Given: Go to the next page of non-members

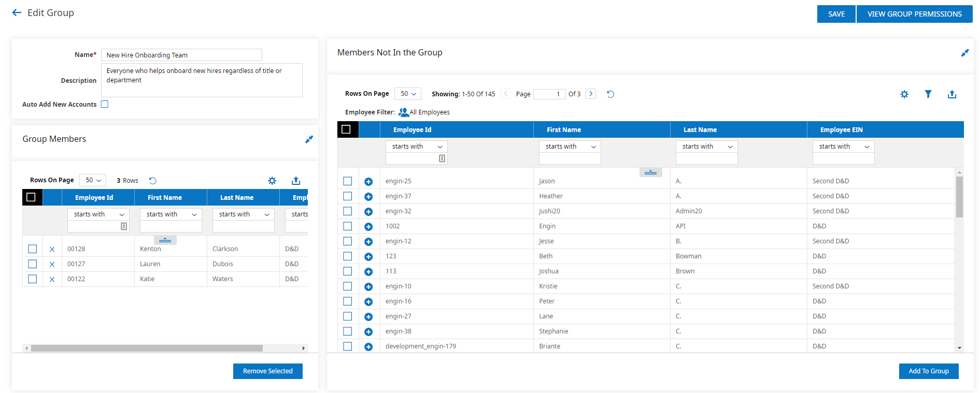Looking at the screenshot, I should pyautogui.click(x=591, y=94).
